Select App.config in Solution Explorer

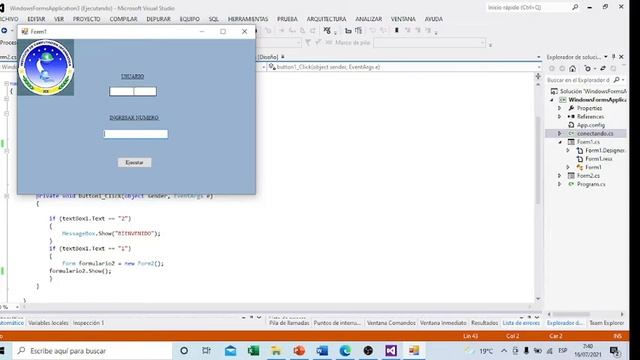click(x=591, y=125)
